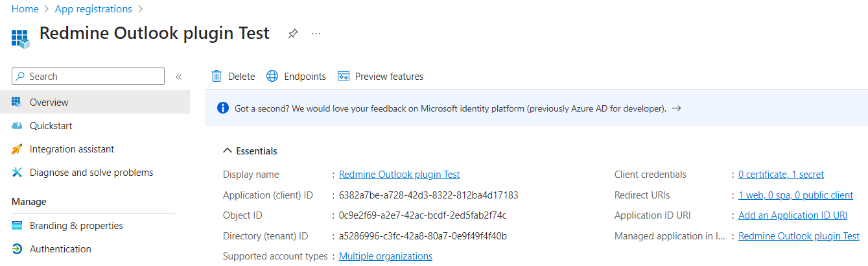Select Overview in the left menu
This screenshot has height=266, width=868.
[x=95, y=103]
